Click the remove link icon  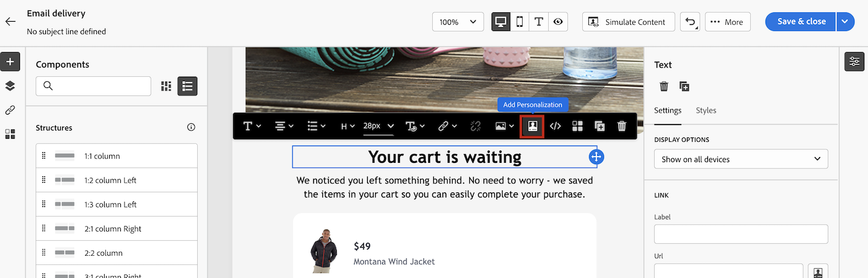[476, 126]
